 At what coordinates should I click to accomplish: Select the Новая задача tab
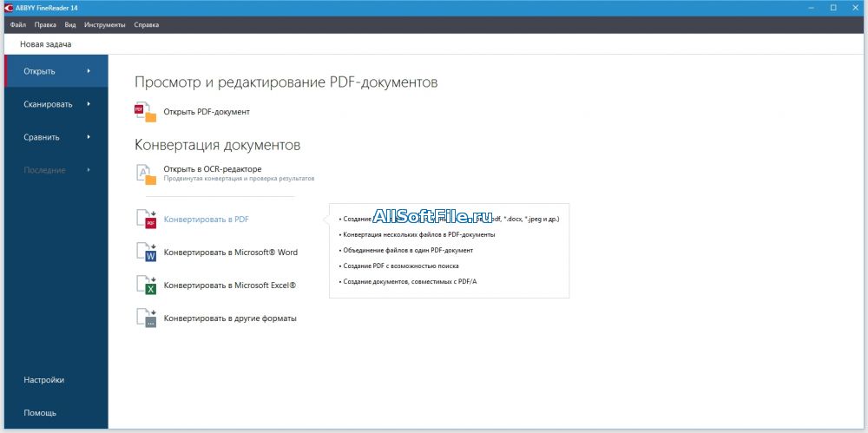(46, 44)
